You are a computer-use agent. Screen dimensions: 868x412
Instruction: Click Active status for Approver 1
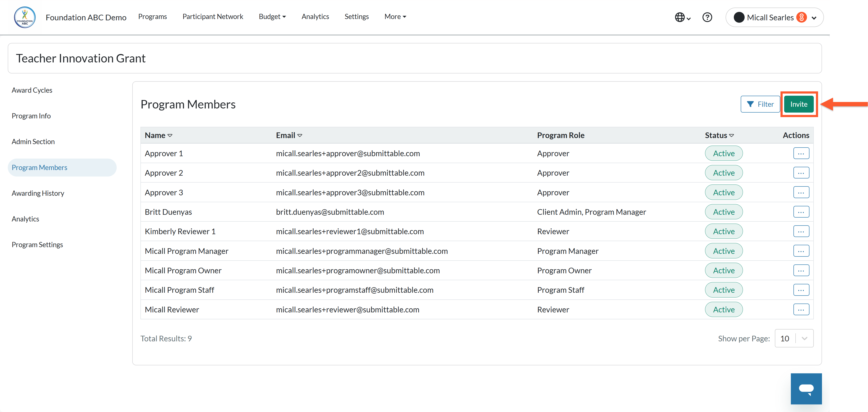pos(723,154)
